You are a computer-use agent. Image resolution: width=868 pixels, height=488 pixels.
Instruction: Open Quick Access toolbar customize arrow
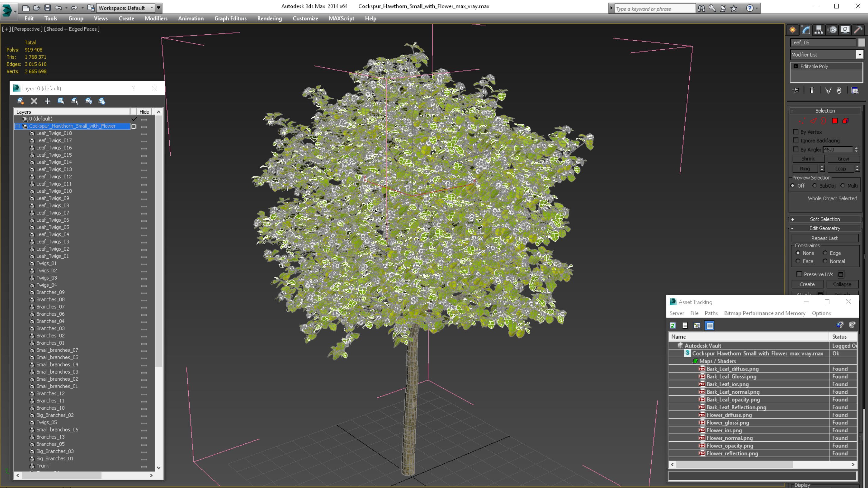[159, 8]
